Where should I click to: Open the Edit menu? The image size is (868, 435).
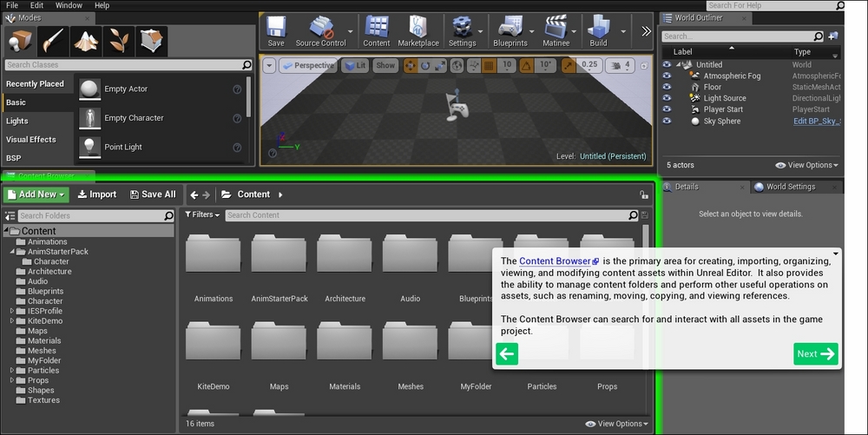tap(36, 5)
